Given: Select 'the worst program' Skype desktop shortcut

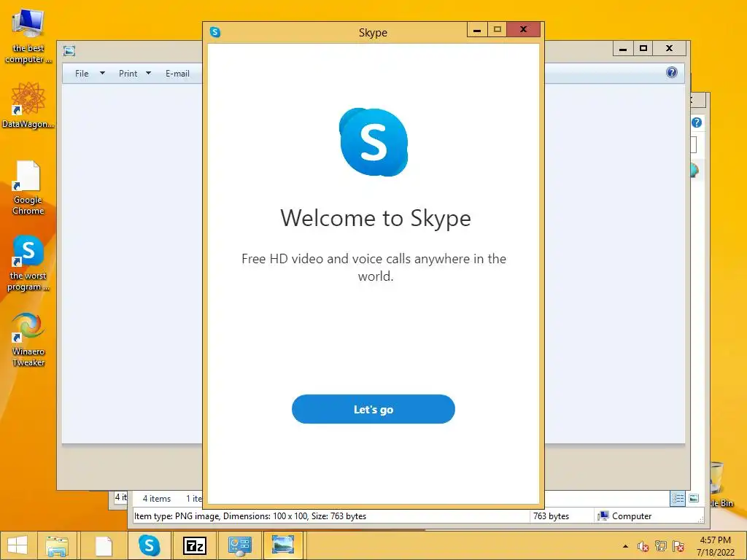Looking at the screenshot, I should point(28,262).
